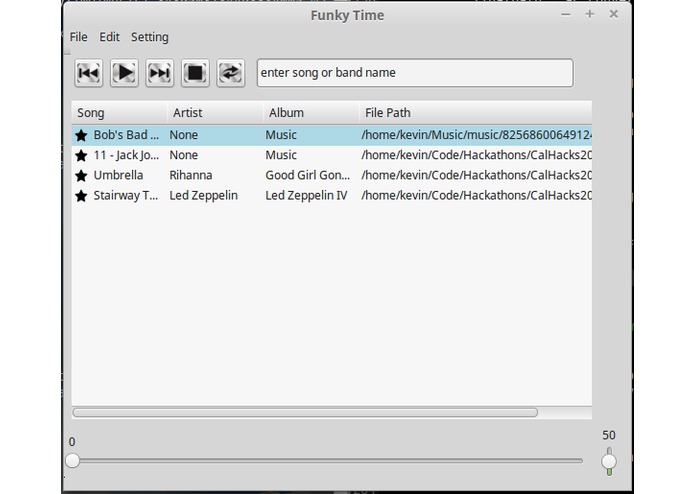The width and height of the screenshot is (695, 494).
Task: Stop playback with the stop button
Action: pyautogui.click(x=195, y=73)
